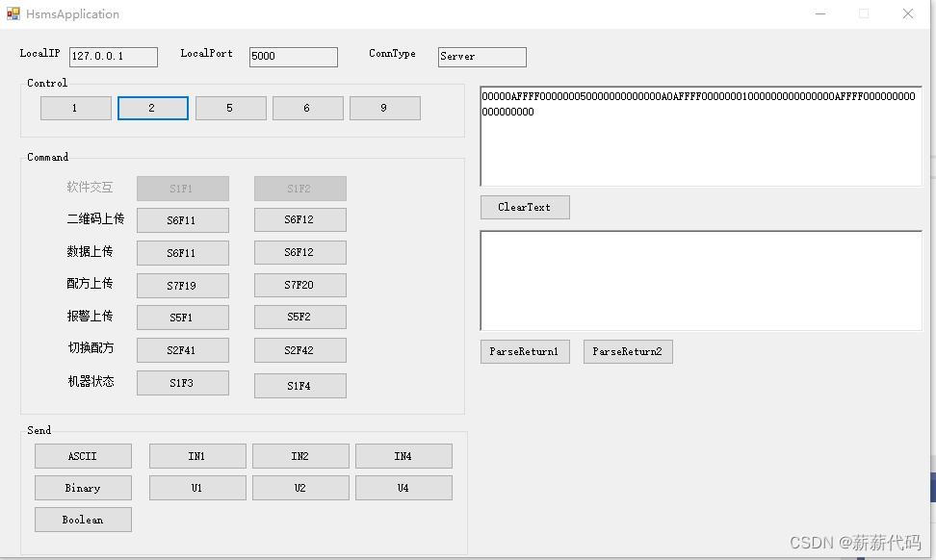The width and height of the screenshot is (936, 560).
Task: Send the S1F3 machine status command
Action: (x=183, y=383)
